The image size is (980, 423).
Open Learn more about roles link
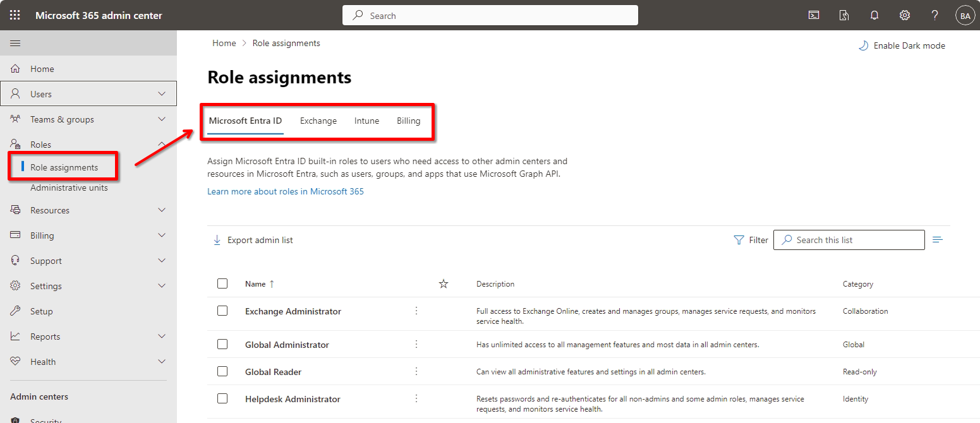pyautogui.click(x=286, y=191)
